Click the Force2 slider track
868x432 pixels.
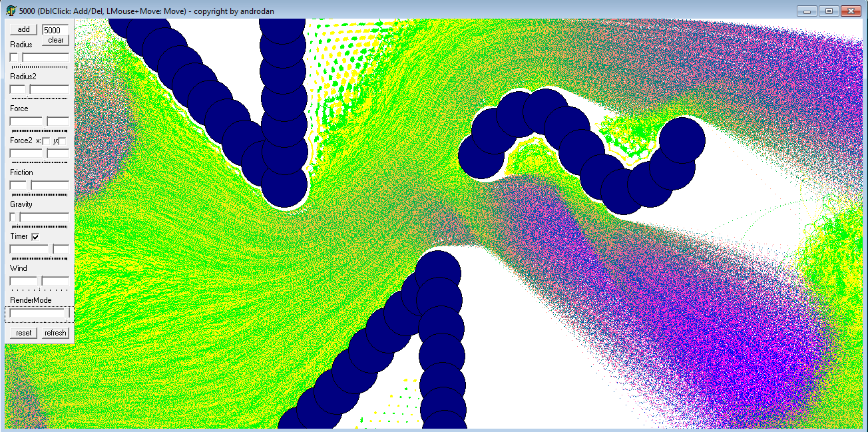click(39, 154)
